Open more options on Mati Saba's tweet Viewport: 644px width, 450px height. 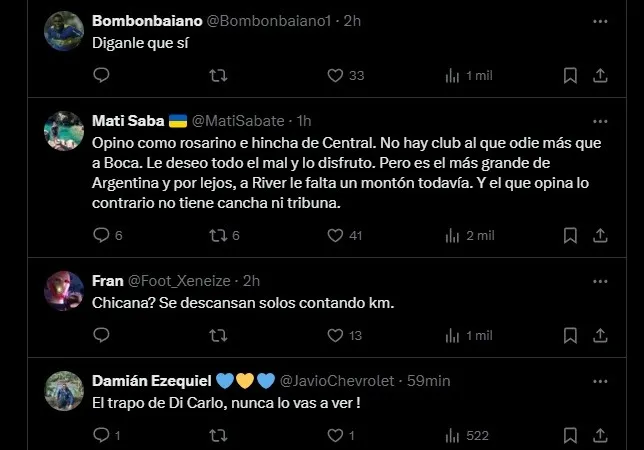pos(599,120)
